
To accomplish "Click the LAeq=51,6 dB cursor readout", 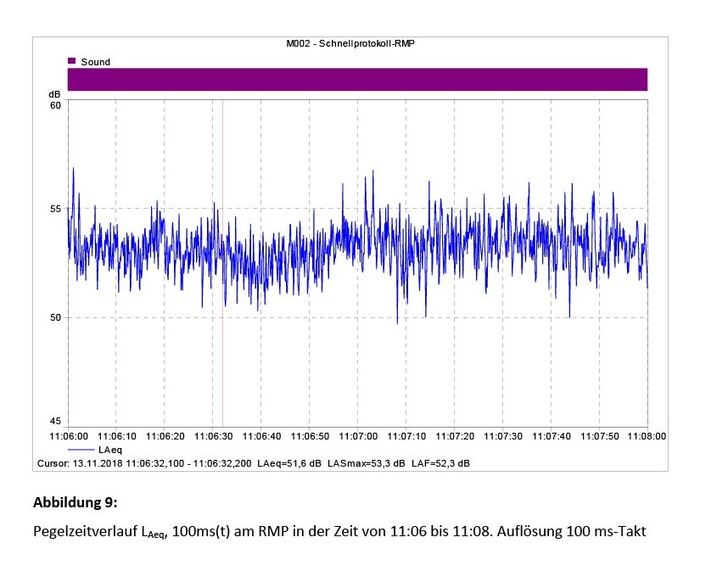I will (x=289, y=463).
